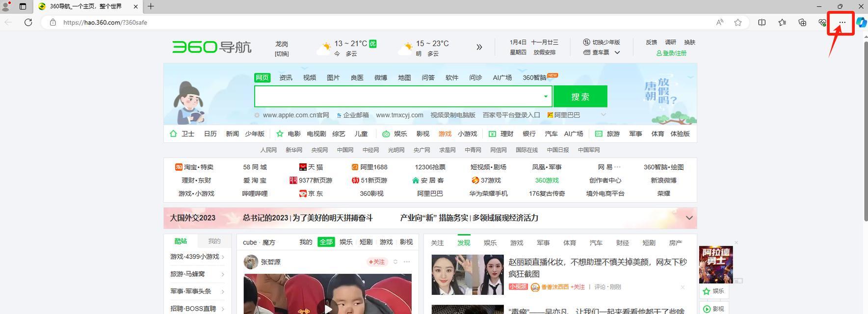The width and height of the screenshot is (868, 314).
Task: Open the search box suggestion dropdown arrow
Action: [545, 96]
